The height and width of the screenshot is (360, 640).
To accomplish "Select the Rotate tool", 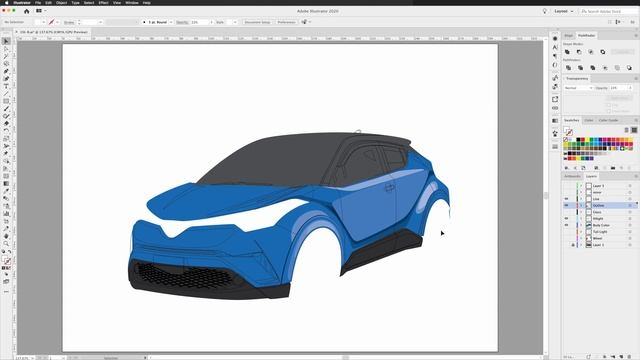I will [6, 131].
